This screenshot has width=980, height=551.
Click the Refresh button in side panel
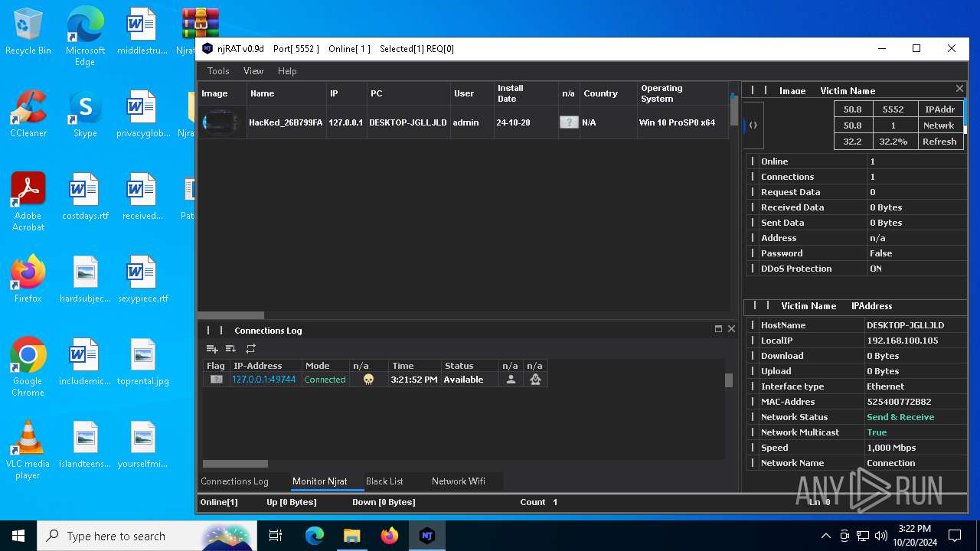(x=939, y=142)
